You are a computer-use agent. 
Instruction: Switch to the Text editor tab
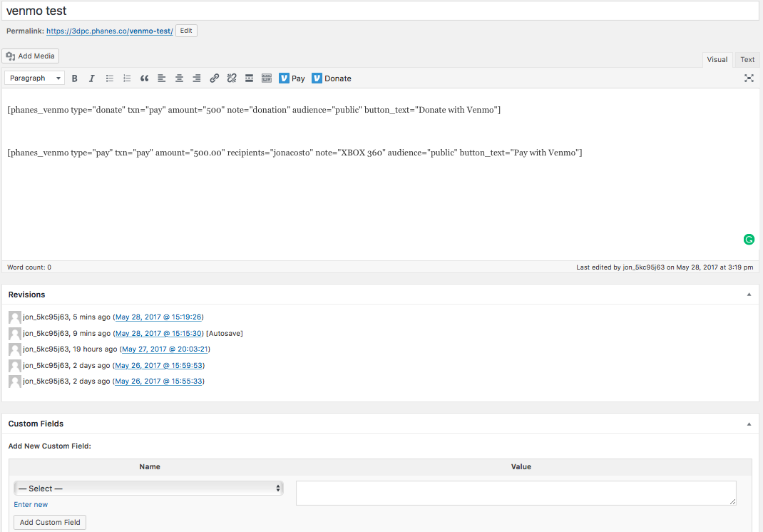(x=747, y=59)
